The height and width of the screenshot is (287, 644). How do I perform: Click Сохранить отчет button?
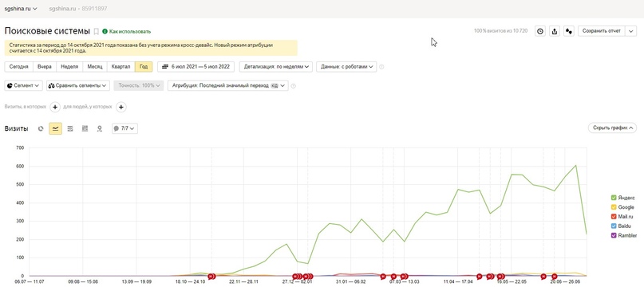[x=601, y=31]
